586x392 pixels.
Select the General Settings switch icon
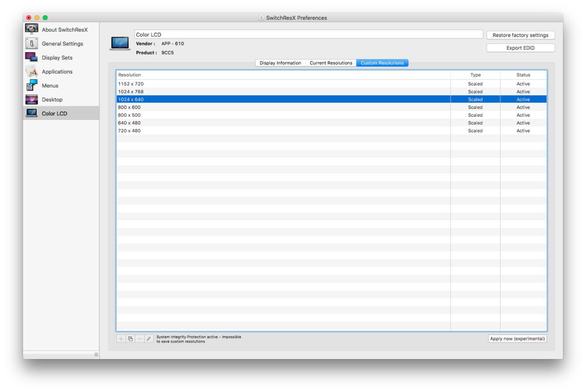click(31, 44)
